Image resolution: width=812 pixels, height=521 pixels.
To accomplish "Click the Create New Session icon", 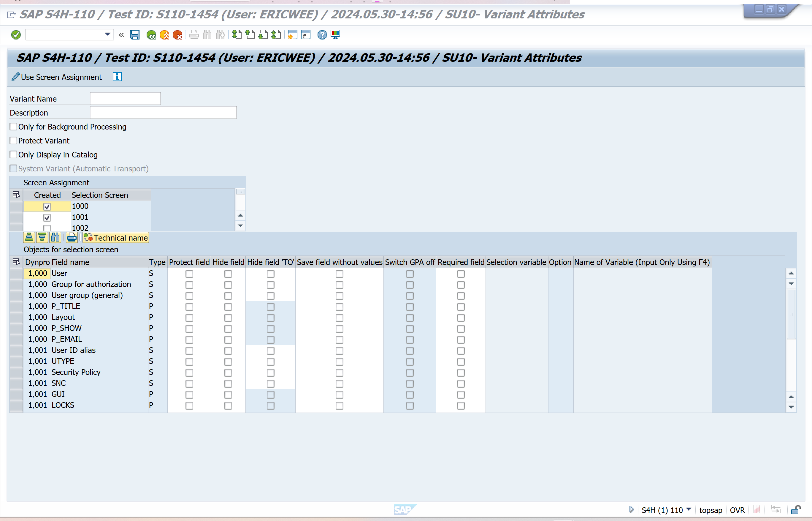I will pos(292,35).
